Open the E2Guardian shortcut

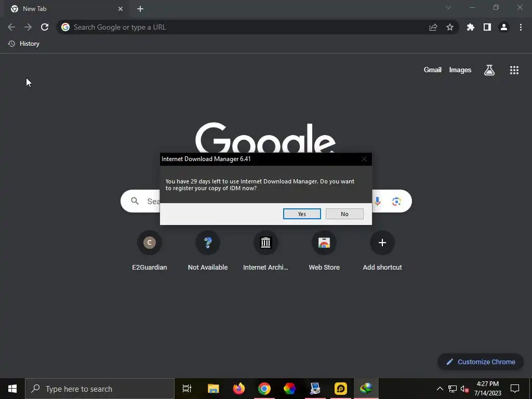[150, 251]
